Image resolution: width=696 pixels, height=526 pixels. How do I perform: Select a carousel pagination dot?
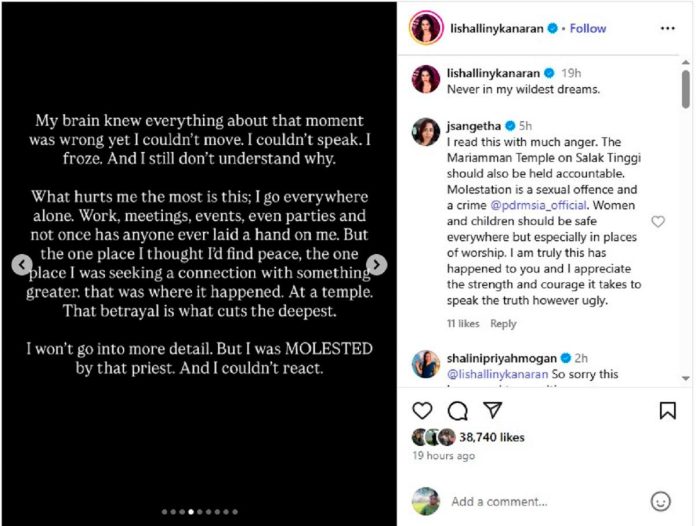pos(200,512)
